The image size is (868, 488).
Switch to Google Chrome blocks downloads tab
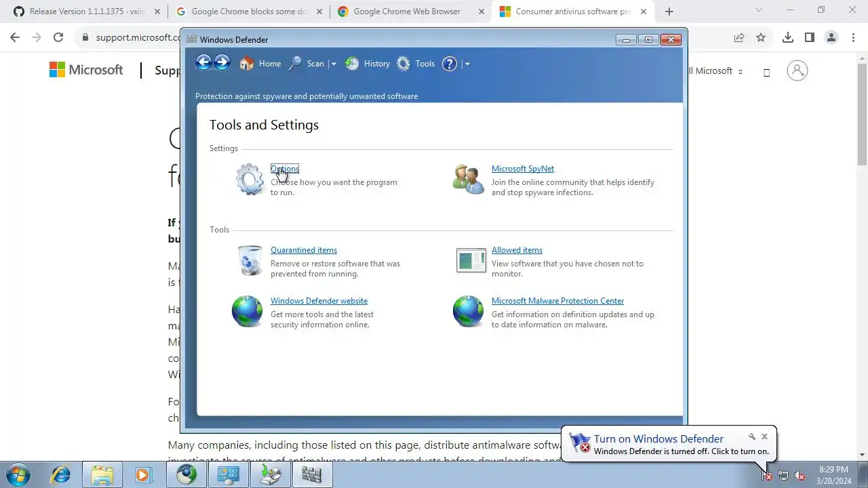coord(248,12)
